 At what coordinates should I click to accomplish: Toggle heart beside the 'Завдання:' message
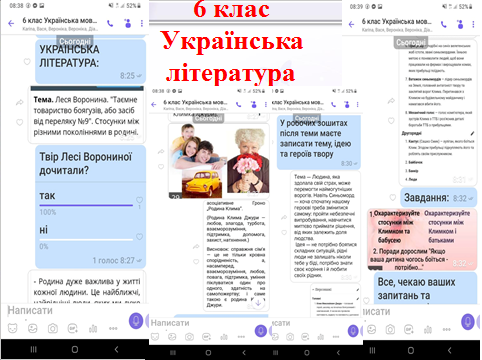393,198
